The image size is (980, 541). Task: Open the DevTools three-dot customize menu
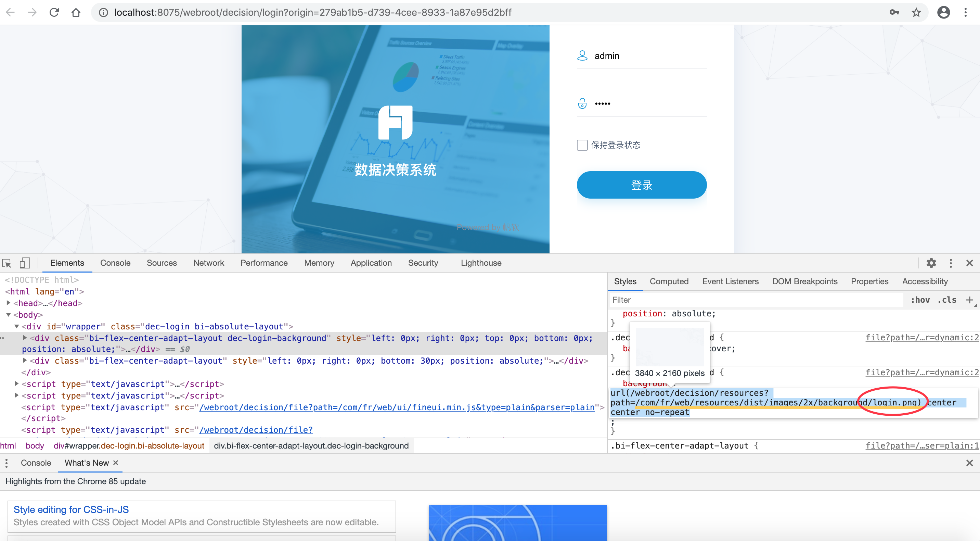[x=951, y=263]
